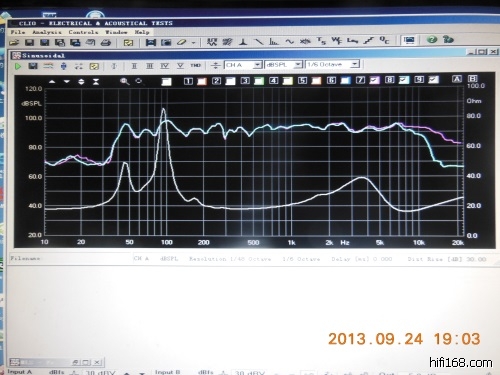Screen dimensions: 500x375
Task: Open the Analysis menu
Action: click(47, 32)
